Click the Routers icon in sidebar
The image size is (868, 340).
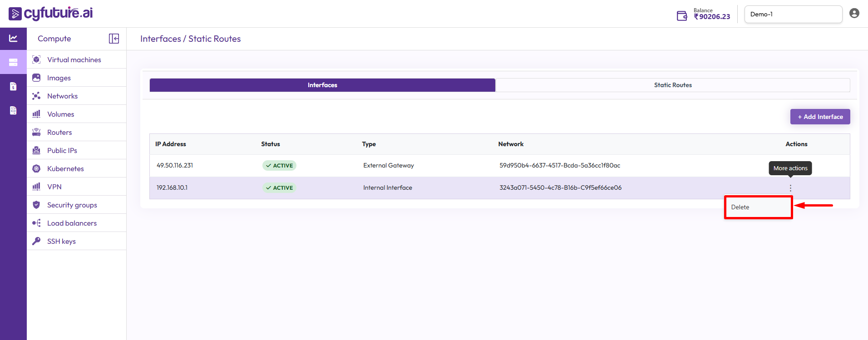coord(36,132)
